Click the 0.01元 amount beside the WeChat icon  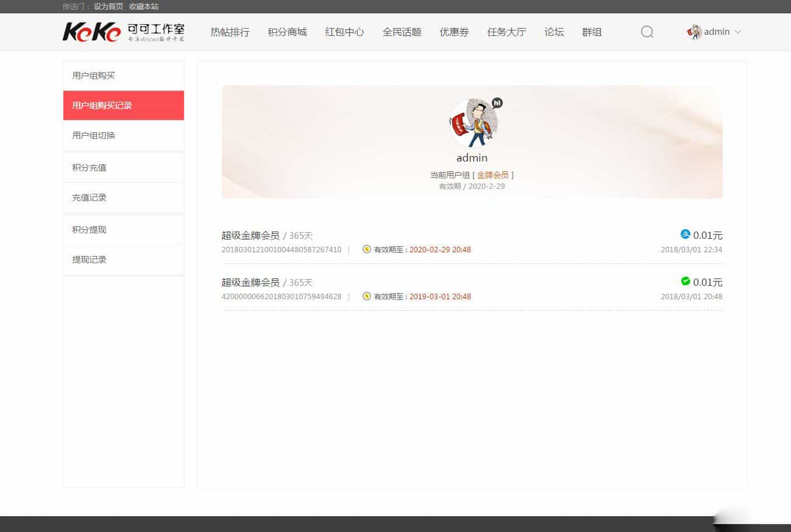click(x=708, y=282)
